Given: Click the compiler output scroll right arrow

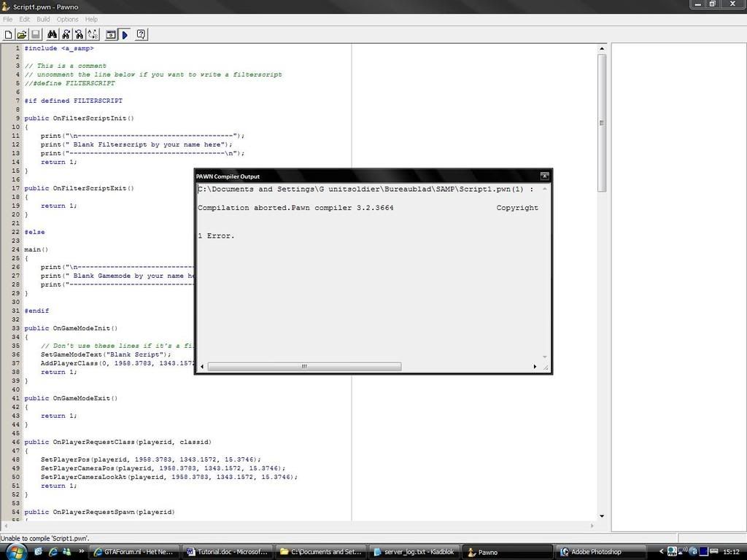Looking at the screenshot, I should 535,366.
